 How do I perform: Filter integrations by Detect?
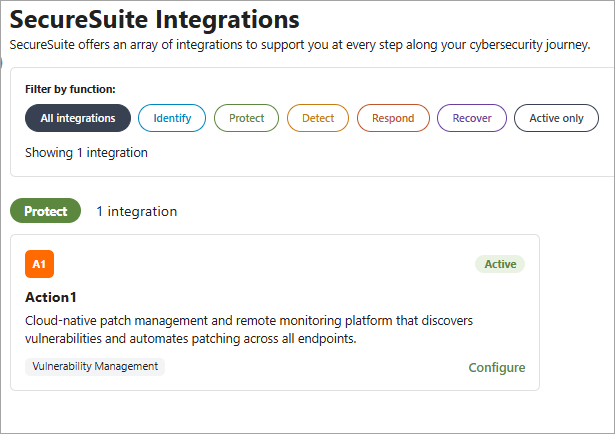(318, 118)
